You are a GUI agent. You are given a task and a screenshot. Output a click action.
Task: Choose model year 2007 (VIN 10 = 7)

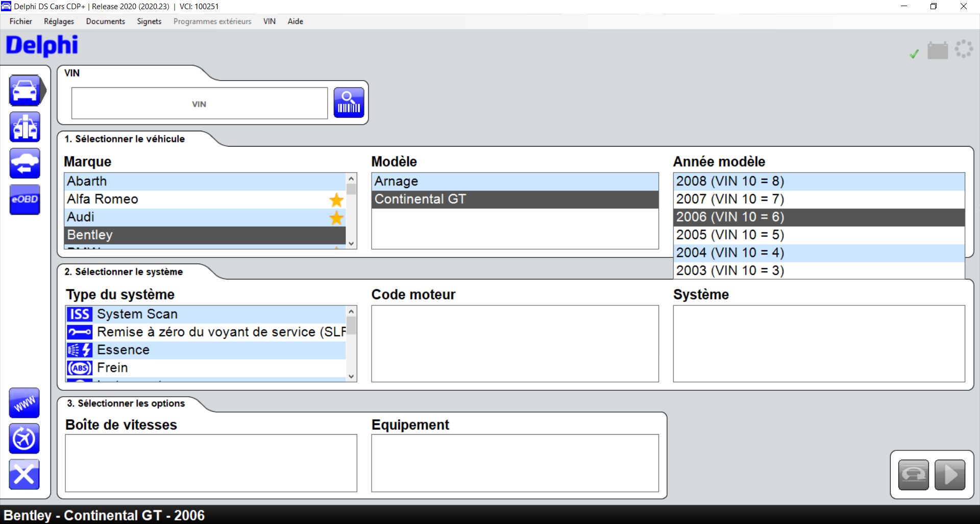click(x=819, y=199)
